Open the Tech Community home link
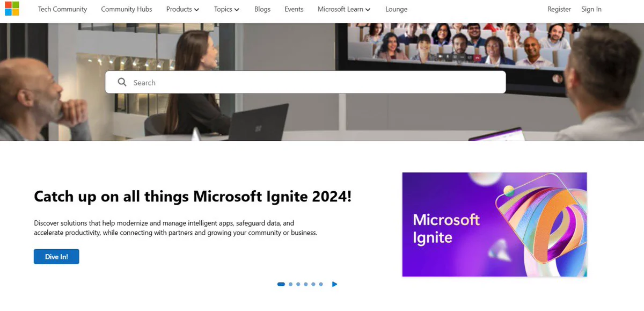644x311 pixels. (62, 9)
